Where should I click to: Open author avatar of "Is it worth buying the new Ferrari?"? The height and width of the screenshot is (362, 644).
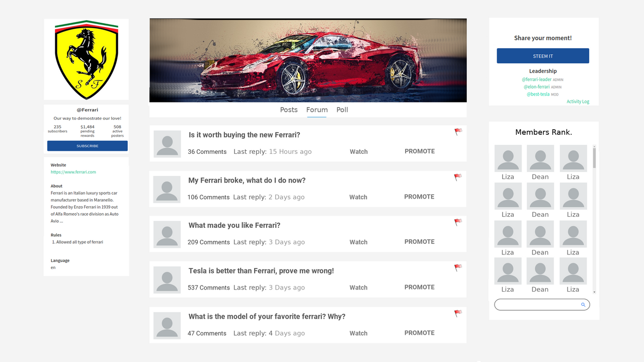pos(167,144)
